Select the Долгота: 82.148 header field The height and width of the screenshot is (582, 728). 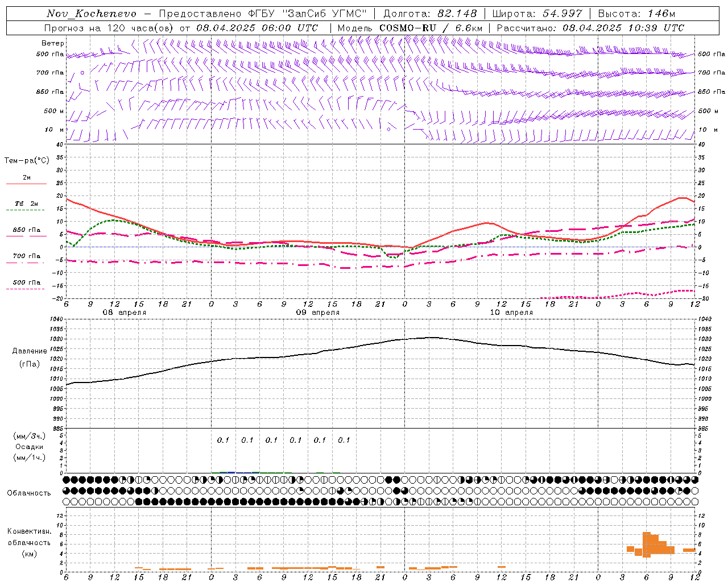tap(431, 14)
